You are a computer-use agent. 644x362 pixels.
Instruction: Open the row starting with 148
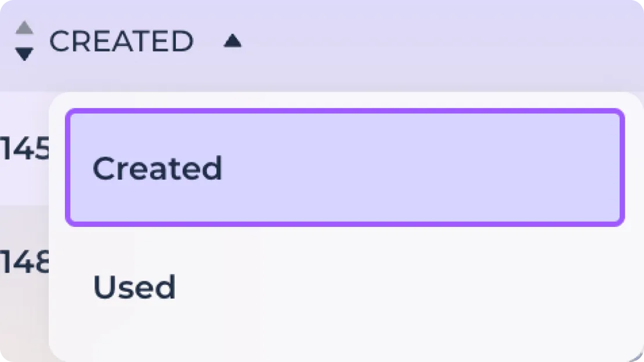pos(24,262)
